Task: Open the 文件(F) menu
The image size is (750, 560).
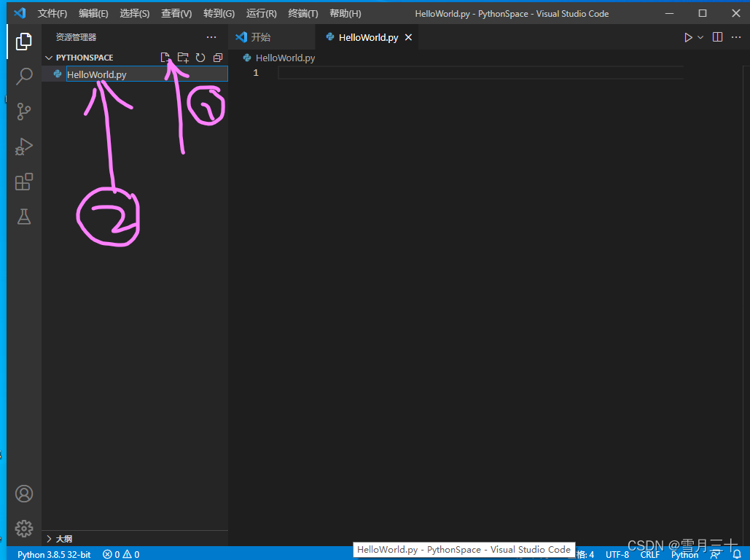Action: tap(52, 13)
